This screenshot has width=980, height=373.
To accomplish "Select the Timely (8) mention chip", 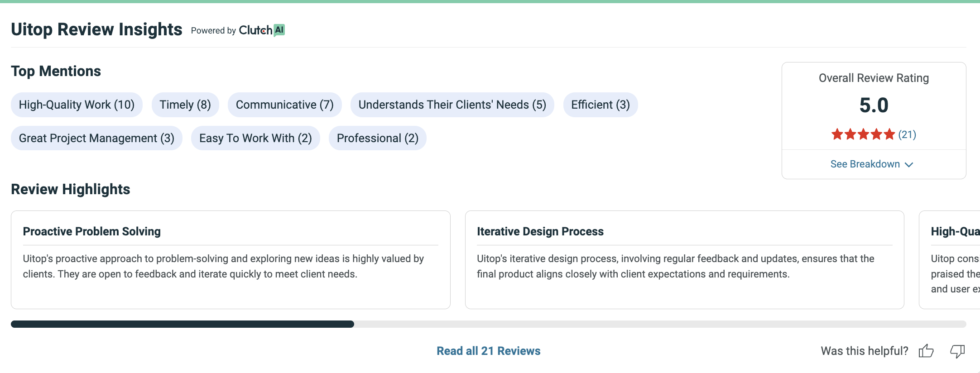I will 185,105.
